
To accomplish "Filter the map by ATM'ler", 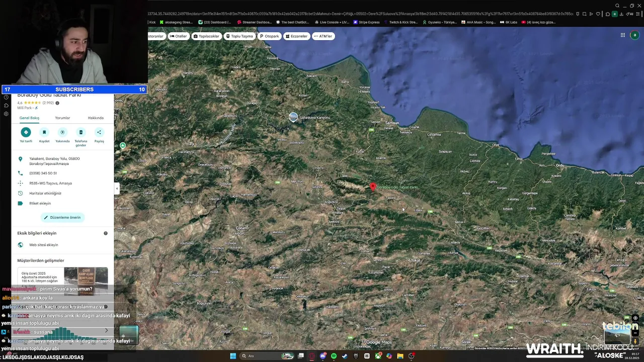I will tap(323, 36).
